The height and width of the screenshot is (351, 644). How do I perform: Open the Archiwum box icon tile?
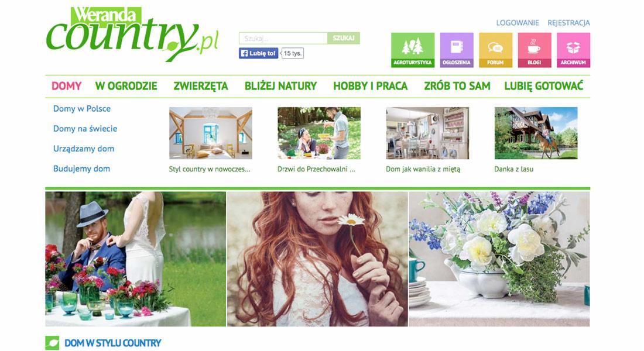coord(573,50)
